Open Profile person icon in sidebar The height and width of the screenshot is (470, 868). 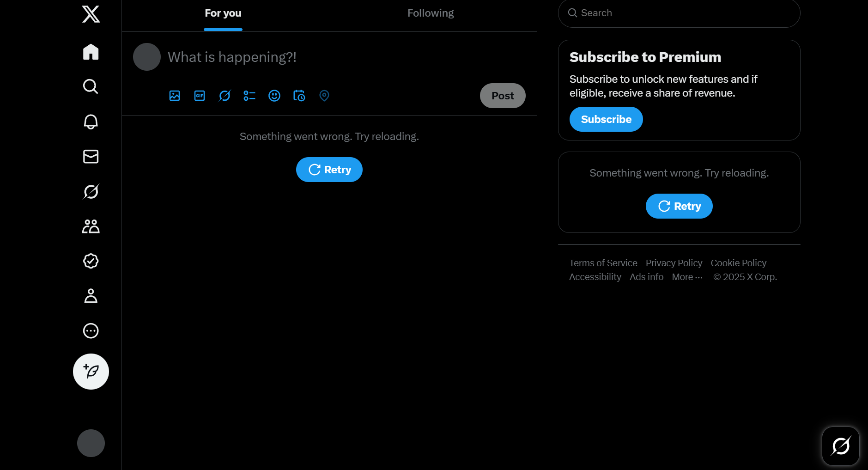(x=91, y=296)
